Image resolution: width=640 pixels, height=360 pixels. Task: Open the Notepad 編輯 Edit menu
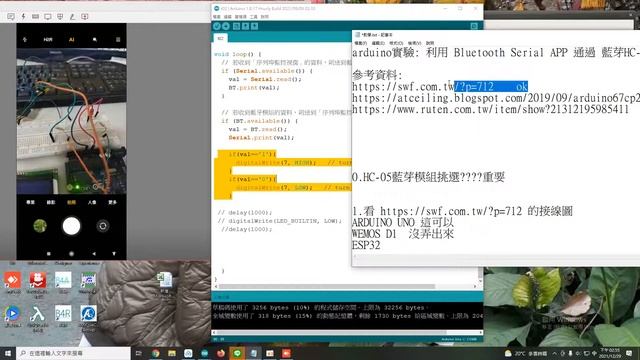pos(378,43)
